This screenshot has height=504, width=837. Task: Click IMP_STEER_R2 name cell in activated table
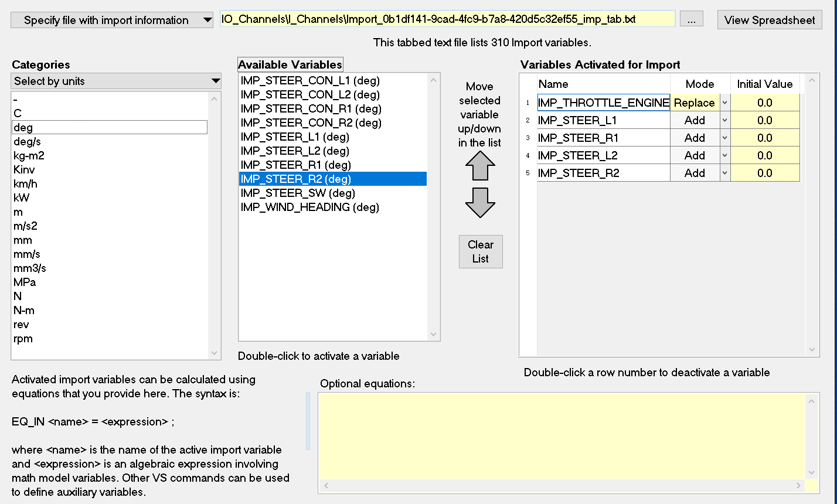604,173
